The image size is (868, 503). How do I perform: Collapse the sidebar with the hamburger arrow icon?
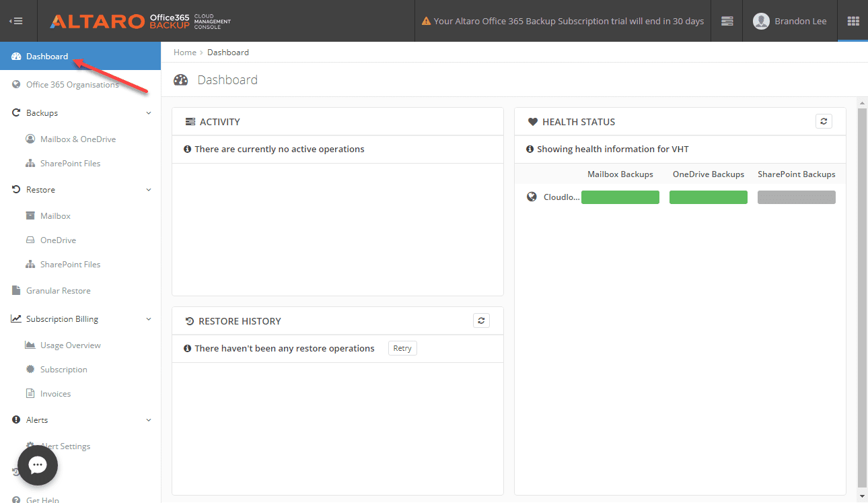tap(16, 21)
